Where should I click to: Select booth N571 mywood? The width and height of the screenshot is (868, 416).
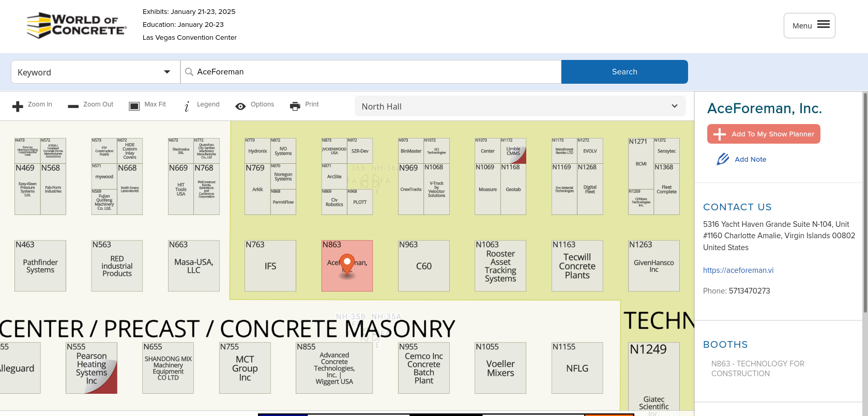click(x=104, y=176)
